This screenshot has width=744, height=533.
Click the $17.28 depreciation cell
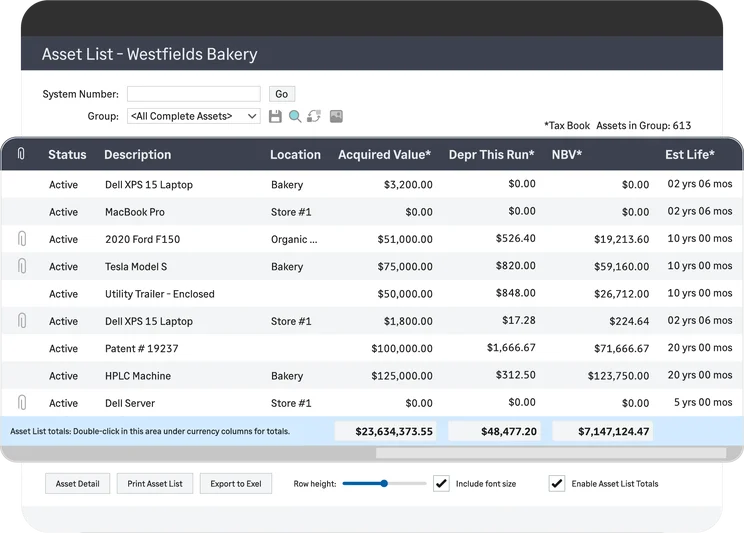519,320
